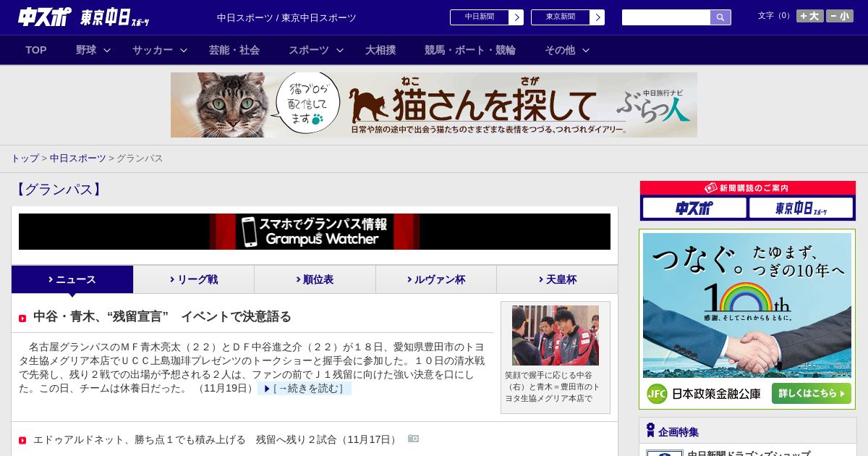Click the magnifier search button

tap(720, 17)
